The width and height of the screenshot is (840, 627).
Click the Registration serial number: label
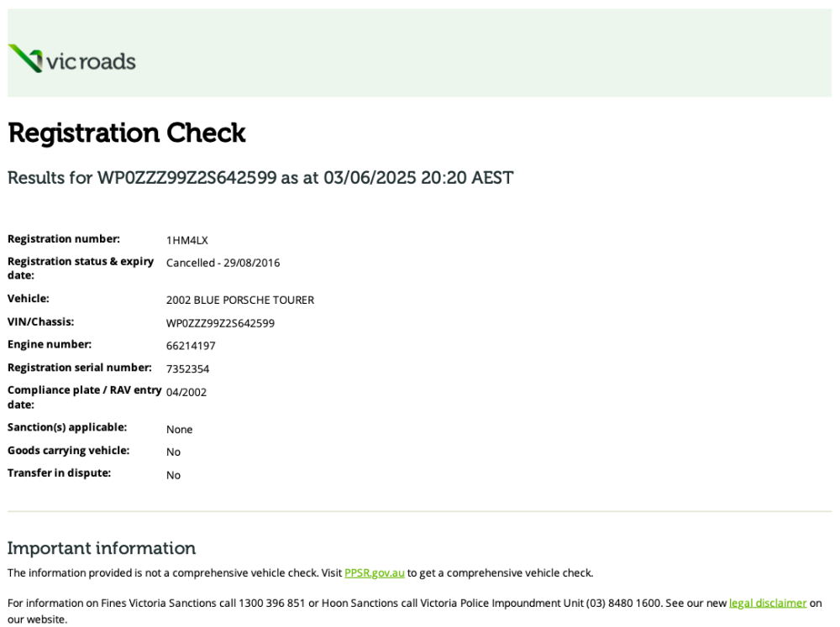80,368
